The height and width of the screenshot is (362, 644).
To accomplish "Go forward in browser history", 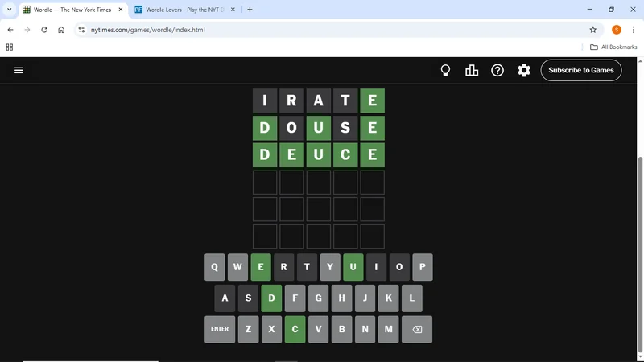I will [x=27, y=30].
